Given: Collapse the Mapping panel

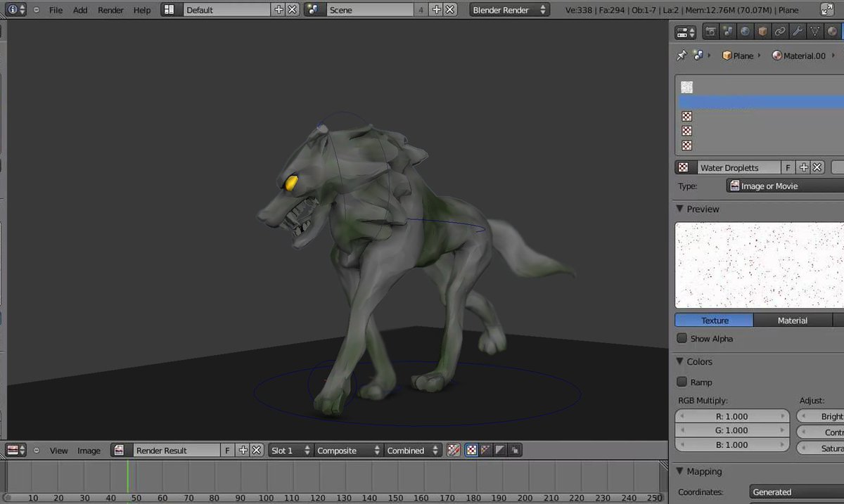Looking at the screenshot, I should coord(680,471).
